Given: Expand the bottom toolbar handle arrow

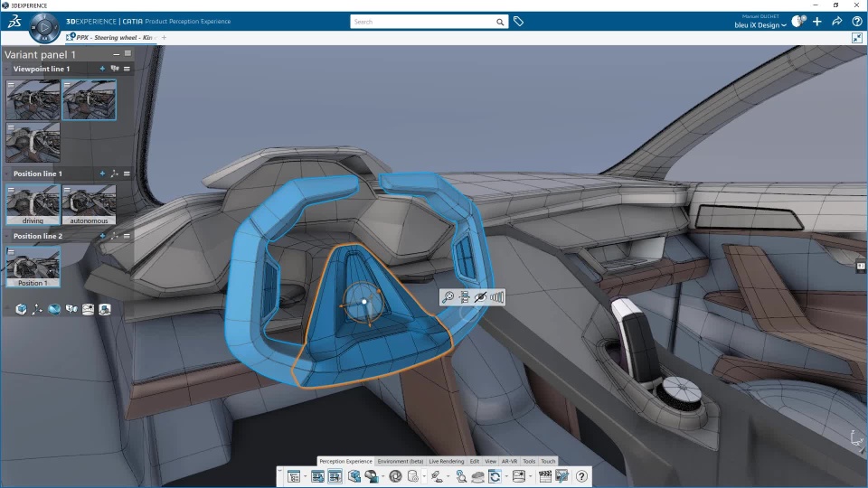Looking at the screenshot, I should tap(279, 471).
